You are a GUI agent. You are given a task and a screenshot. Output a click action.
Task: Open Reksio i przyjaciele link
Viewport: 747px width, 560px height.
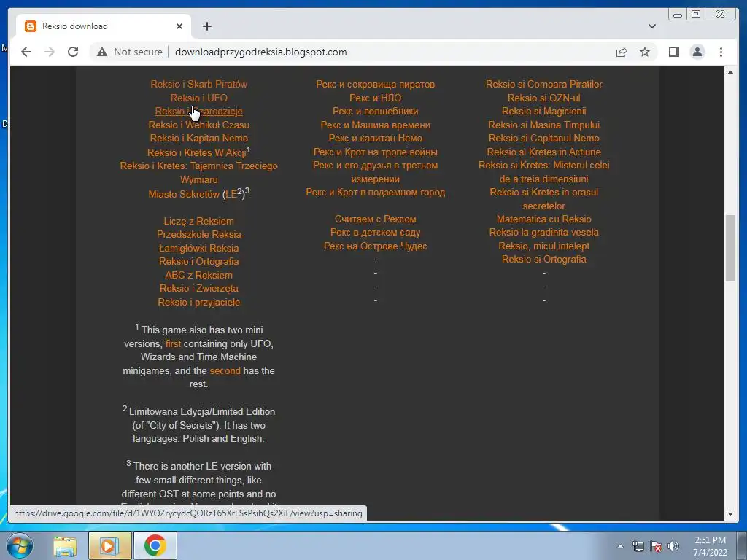click(x=198, y=302)
